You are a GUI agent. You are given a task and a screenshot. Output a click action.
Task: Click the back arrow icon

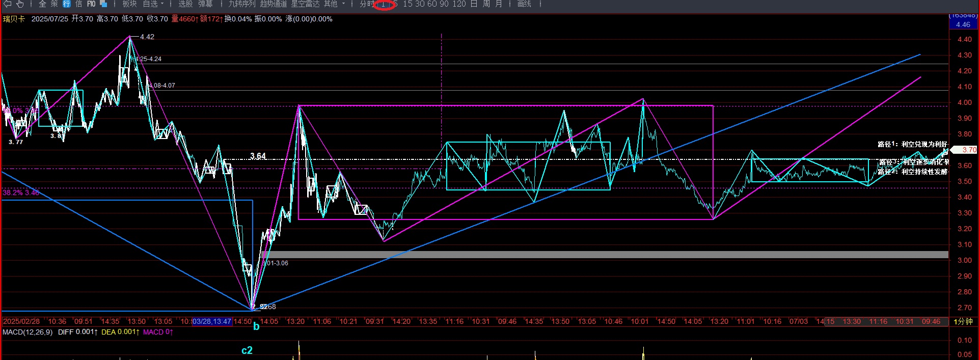point(7,4)
